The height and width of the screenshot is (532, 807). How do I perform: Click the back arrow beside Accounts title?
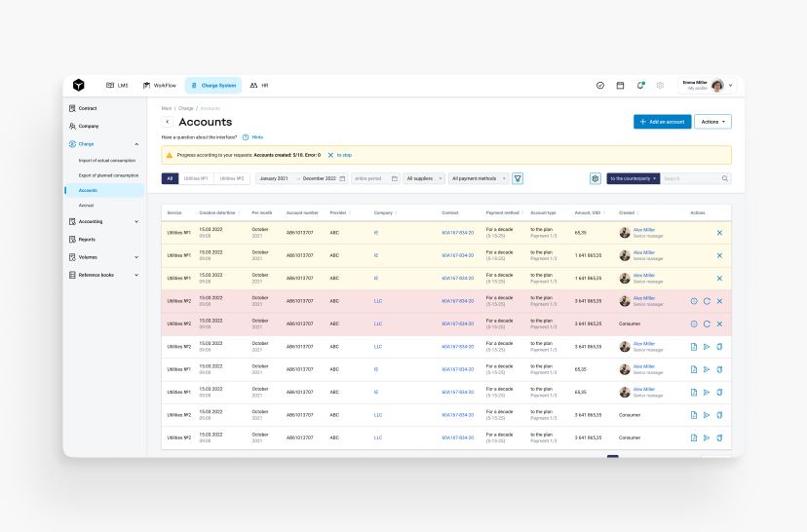[168, 122]
